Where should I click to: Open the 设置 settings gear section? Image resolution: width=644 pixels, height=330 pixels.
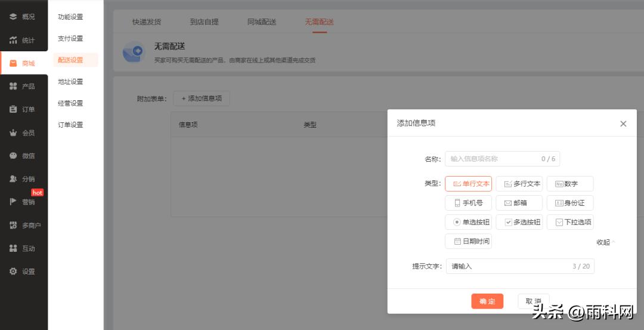(x=23, y=272)
